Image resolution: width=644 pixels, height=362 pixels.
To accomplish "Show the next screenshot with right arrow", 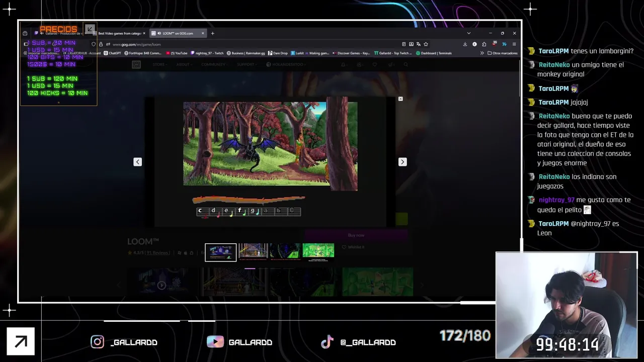I will tap(403, 162).
